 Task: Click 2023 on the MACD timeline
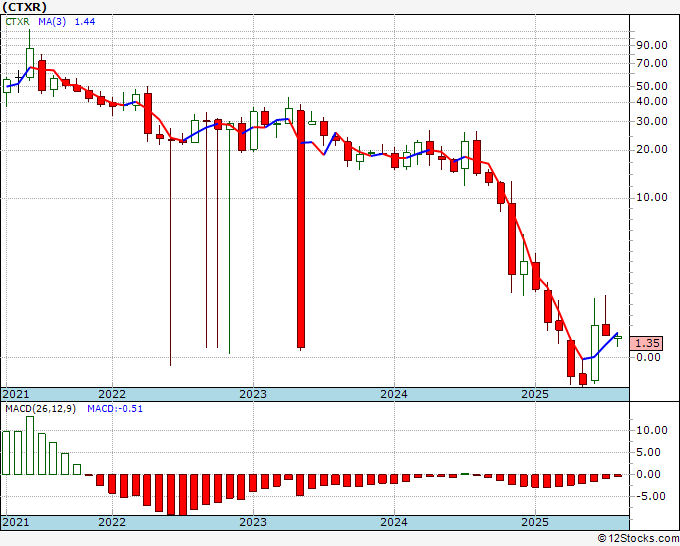pyautogui.click(x=253, y=522)
